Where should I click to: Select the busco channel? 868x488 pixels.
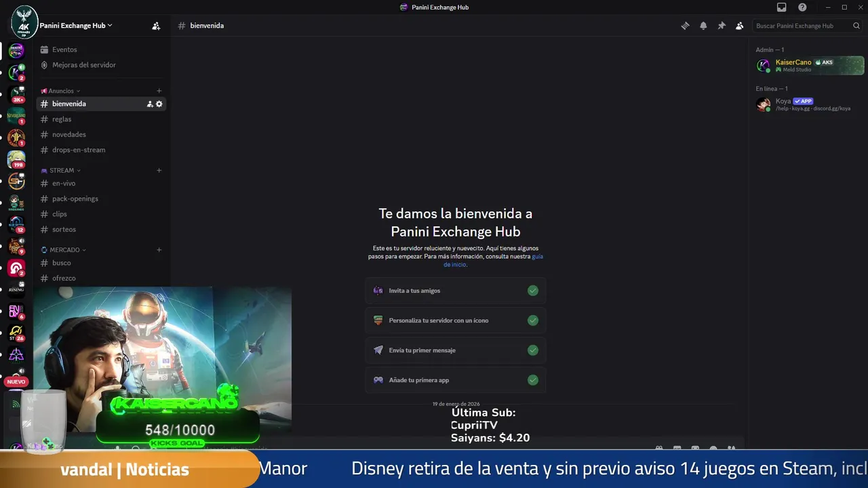pyautogui.click(x=102, y=263)
